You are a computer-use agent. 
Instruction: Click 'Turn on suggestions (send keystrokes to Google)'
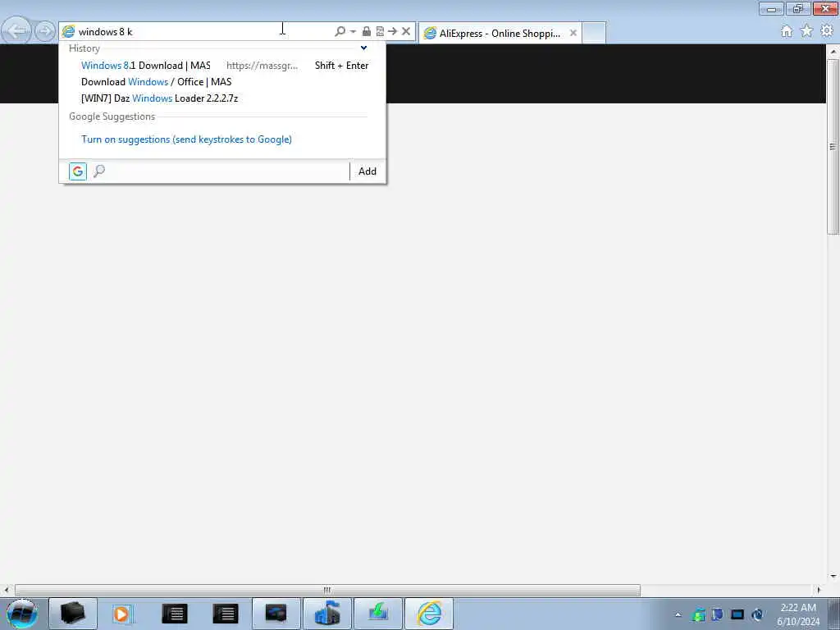coord(186,139)
